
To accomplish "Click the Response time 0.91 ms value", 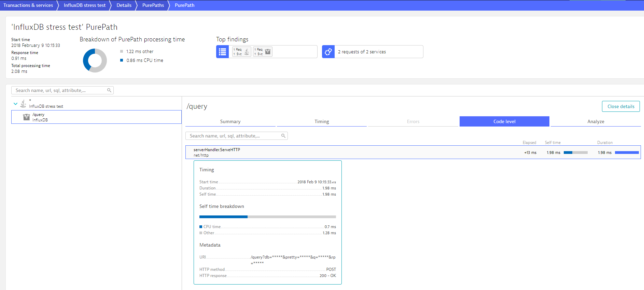I will [19, 58].
